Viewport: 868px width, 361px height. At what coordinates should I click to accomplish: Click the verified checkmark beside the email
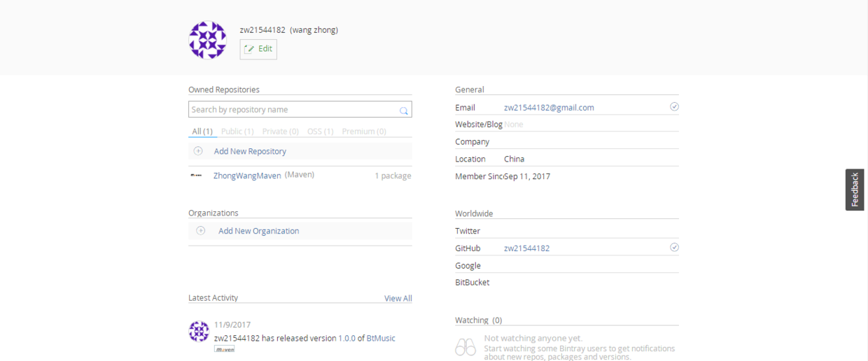click(x=674, y=107)
